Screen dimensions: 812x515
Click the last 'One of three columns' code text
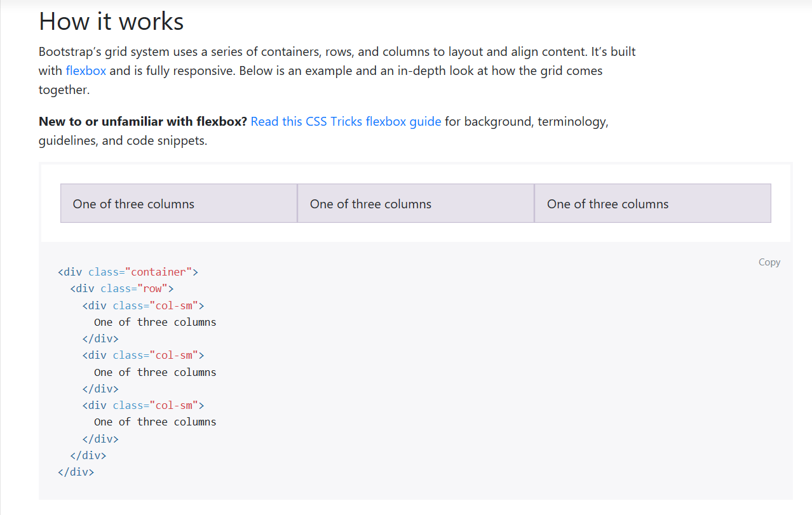[x=155, y=422]
